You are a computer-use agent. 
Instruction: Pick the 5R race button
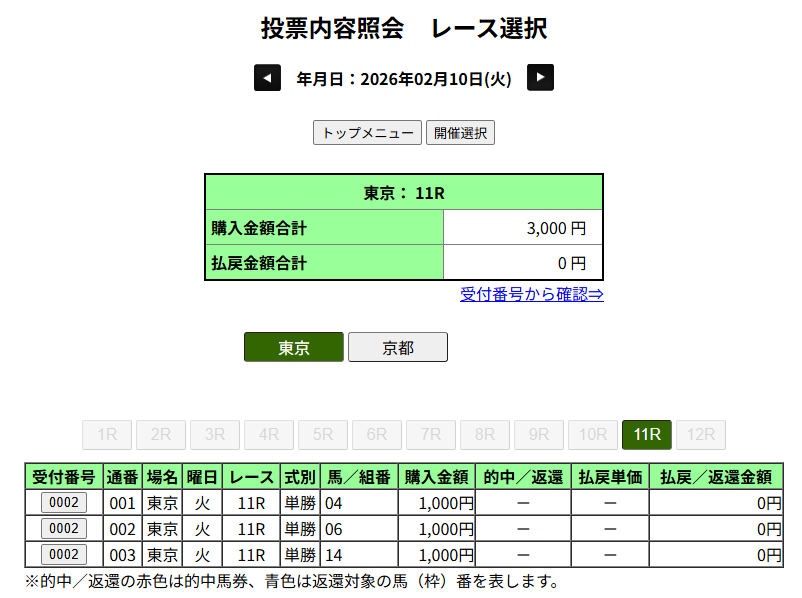tap(323, 435)
